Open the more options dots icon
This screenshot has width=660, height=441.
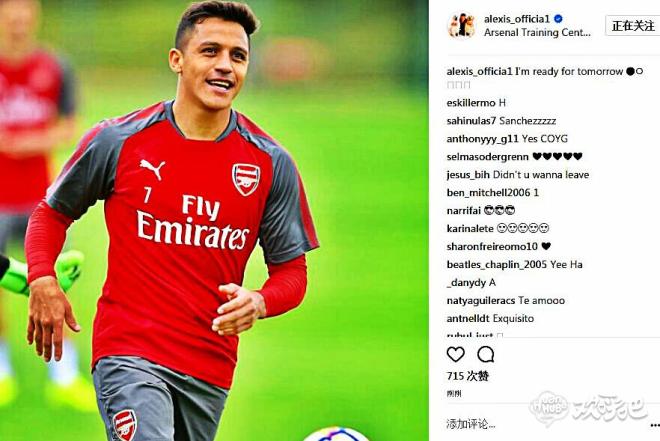pyautogui.click(x=655, y=425)
